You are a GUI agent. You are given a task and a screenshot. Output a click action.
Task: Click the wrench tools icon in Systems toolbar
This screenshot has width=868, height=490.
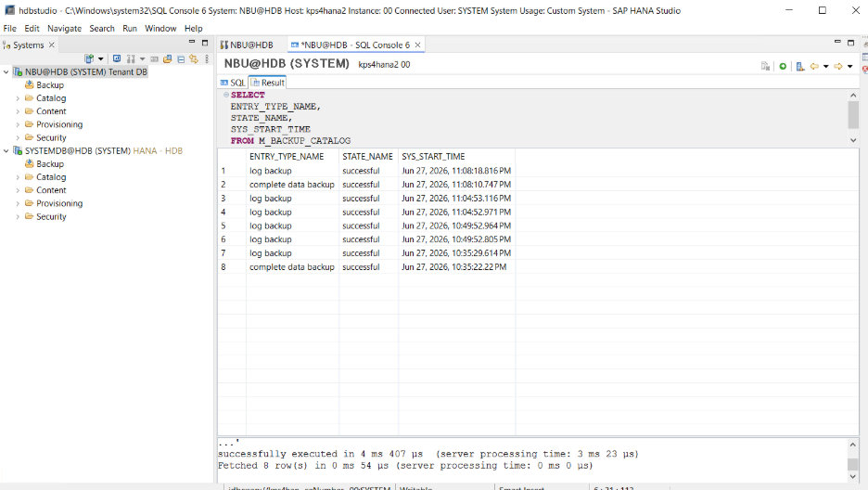tap(131, 58)
